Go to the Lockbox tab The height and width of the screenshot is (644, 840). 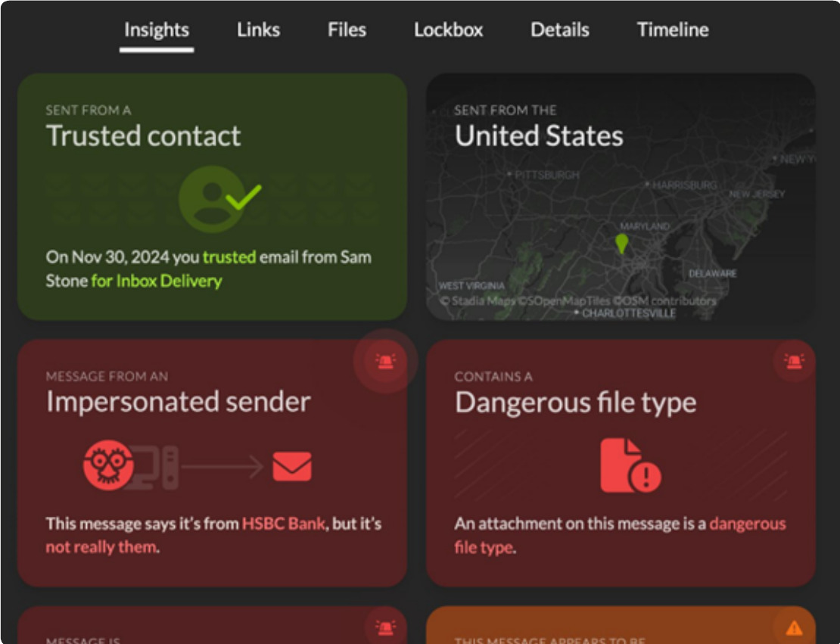tap(448, 30)
